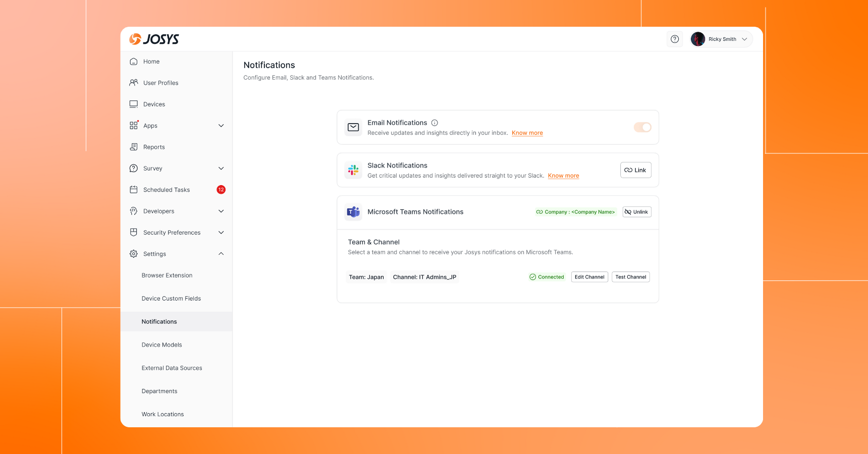Screen dimensions: 868x454
Task: Click the Team & Channel heading
Action: coord(374,242)
